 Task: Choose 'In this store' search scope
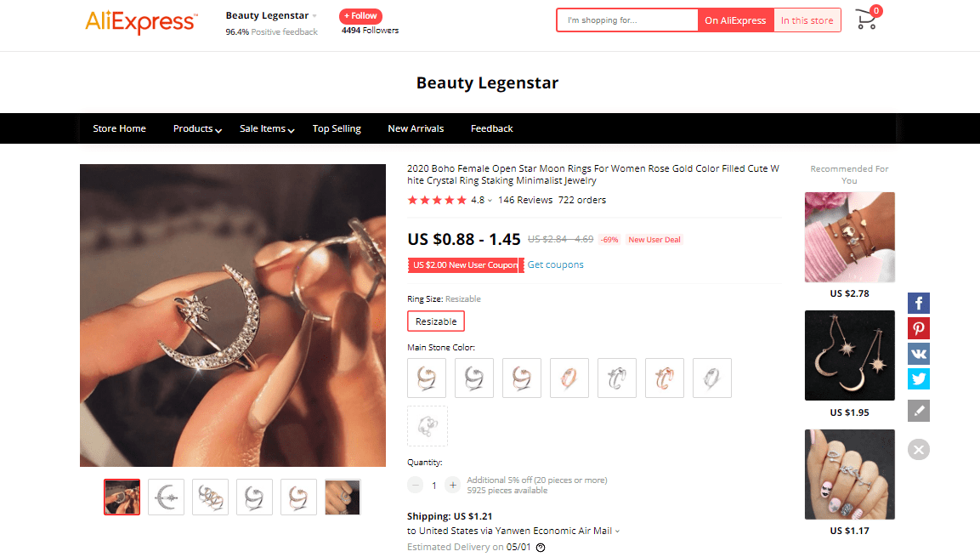pos(807,20)
